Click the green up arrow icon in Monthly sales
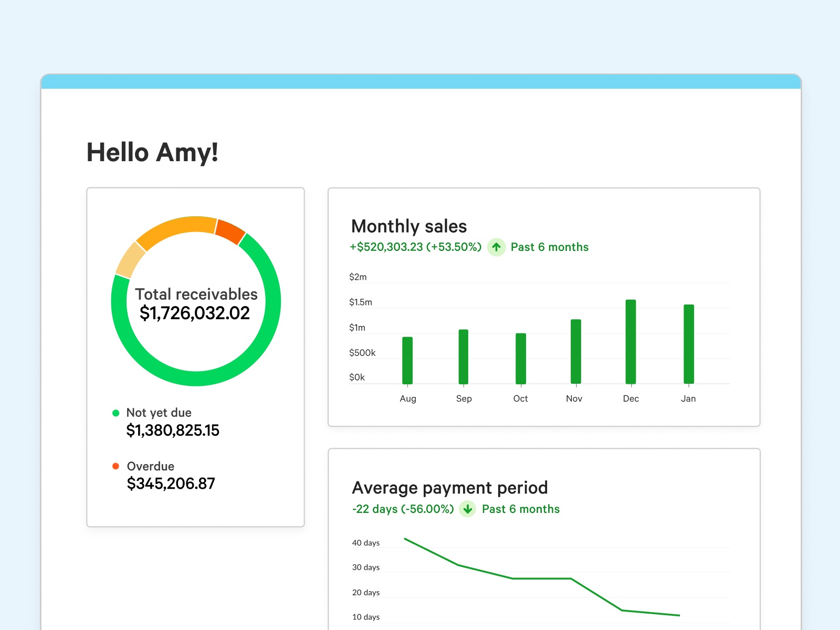 [x=496, y=247]
